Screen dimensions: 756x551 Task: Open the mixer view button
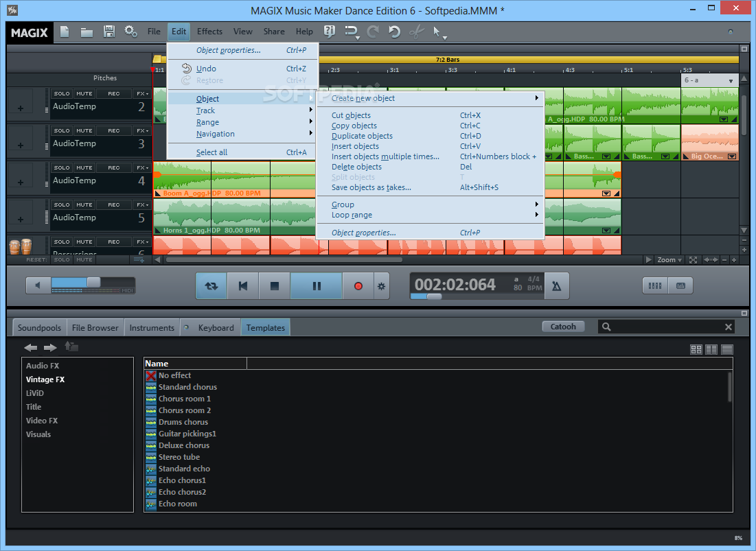pos(655,285)
